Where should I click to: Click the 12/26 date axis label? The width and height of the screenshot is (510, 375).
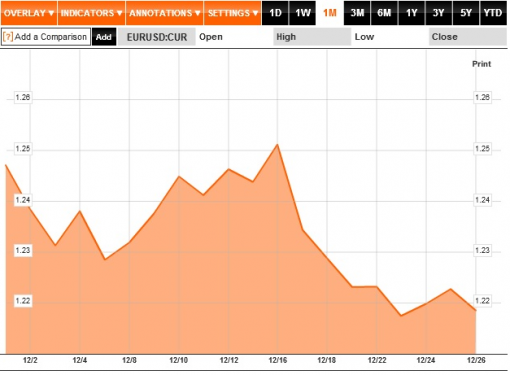pyautogui.click(x=476, y=360)
